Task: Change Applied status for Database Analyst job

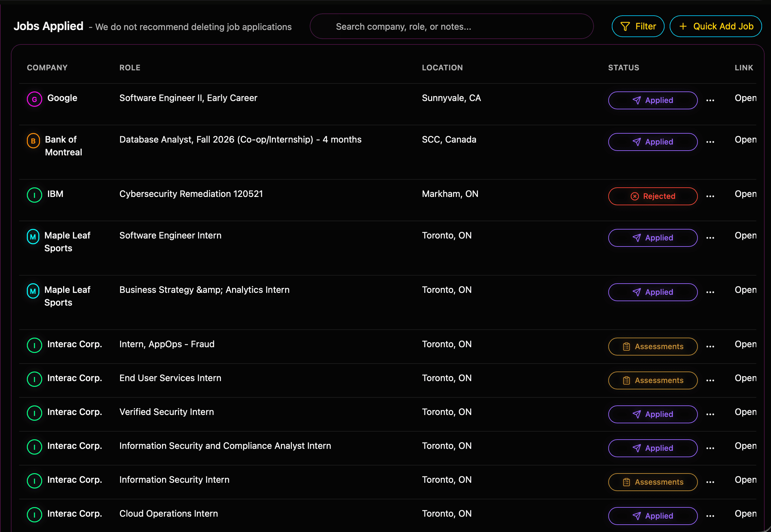Action: [653, 142]
